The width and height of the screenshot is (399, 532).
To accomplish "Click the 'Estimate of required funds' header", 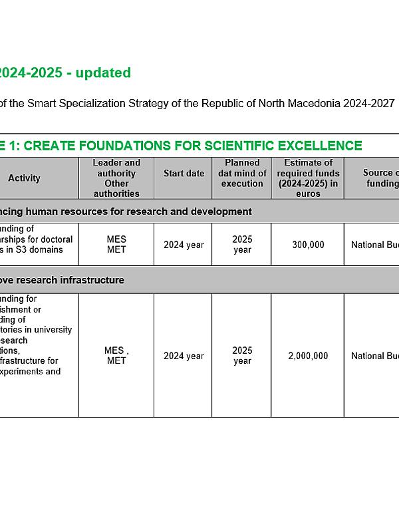I will point(308,178).
